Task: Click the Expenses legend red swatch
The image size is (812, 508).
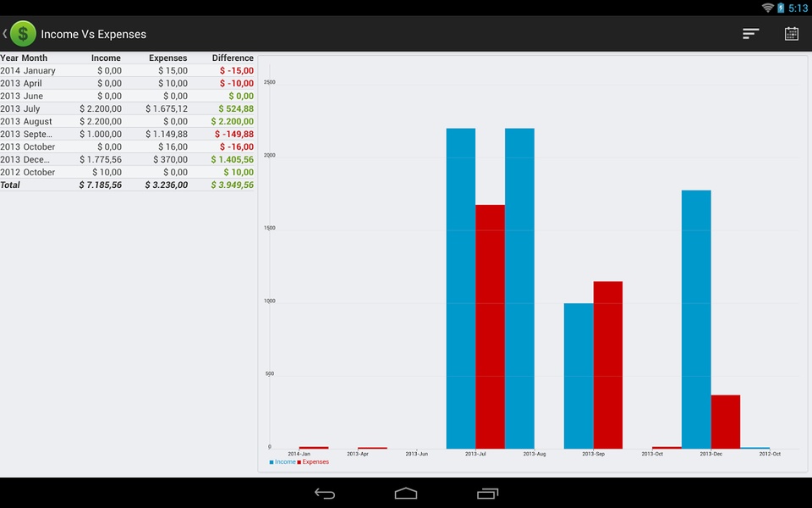Action: (x=299, y=462)
